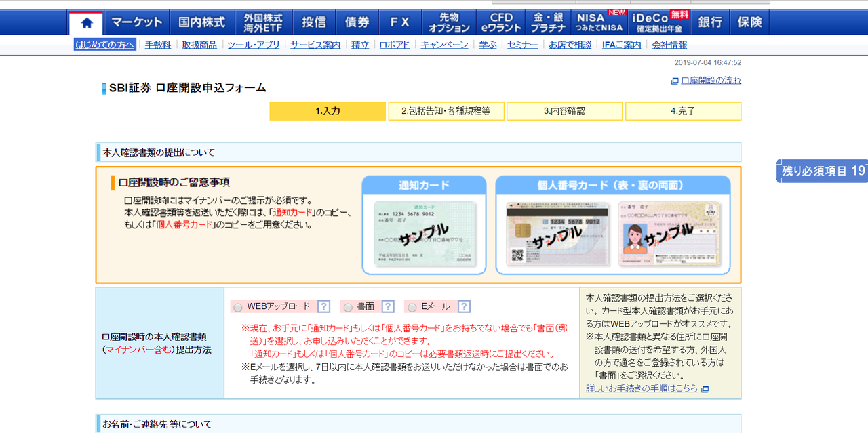868x433 pixels.
Task: Click the 1.入力 step tab
Action: 328,111
